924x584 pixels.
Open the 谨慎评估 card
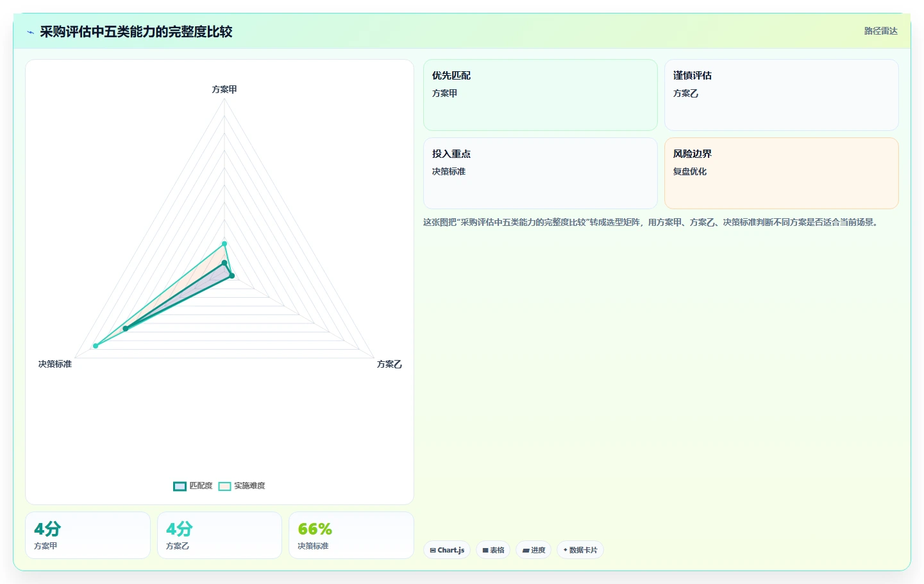(x=781, y=95)
